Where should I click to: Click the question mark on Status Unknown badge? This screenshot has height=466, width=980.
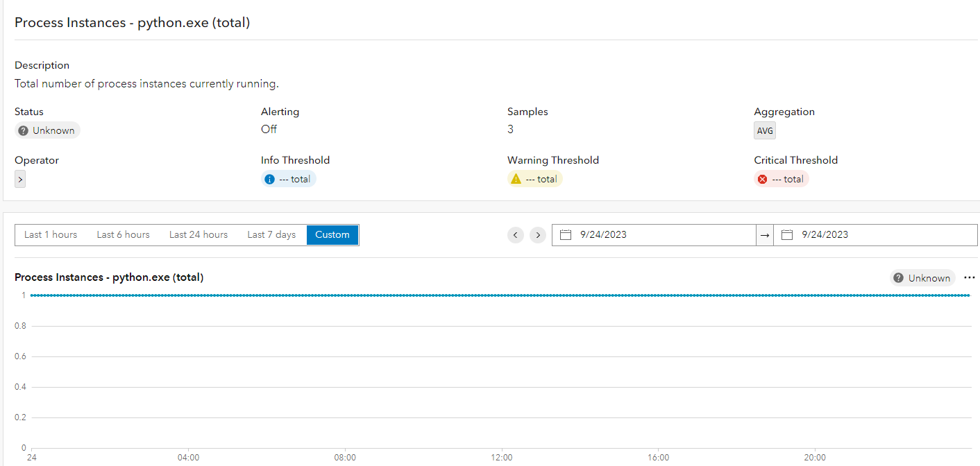[x=24, y=130]
